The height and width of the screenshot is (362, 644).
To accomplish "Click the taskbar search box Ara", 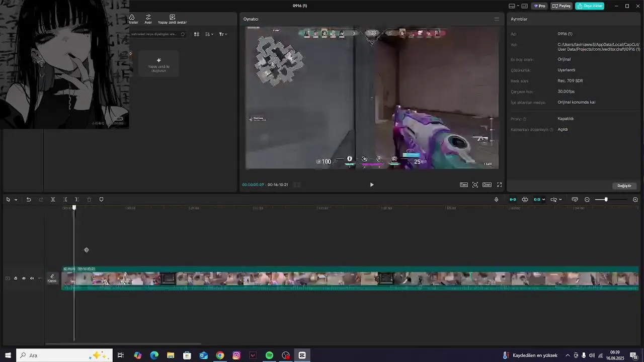I will pyautogui.click(x=64, y=355).
